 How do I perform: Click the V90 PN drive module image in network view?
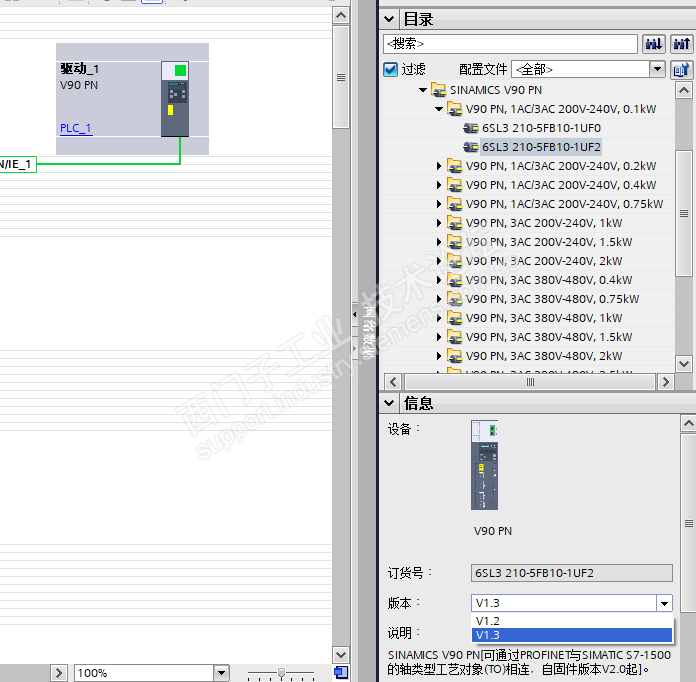click(x=175, y=99)
